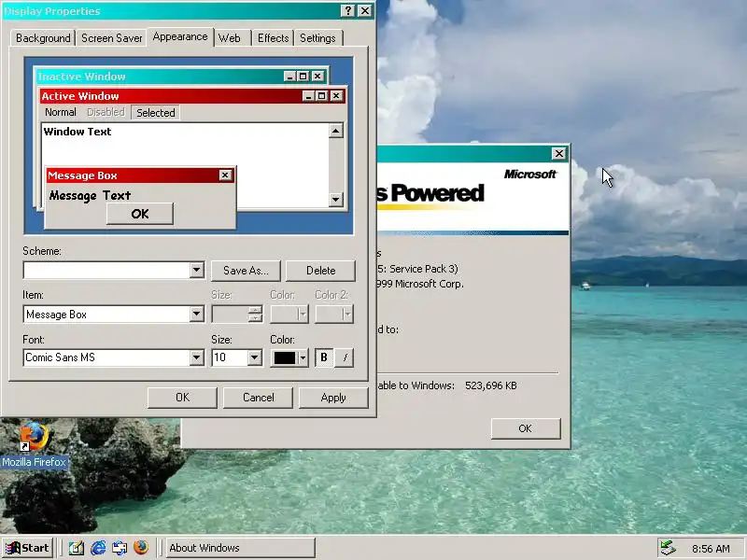
Task: Click the system tray network icon
Action: coord(669,548)
